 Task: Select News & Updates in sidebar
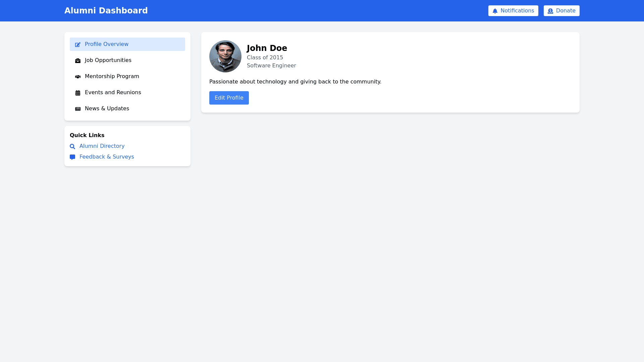[107, 109]
